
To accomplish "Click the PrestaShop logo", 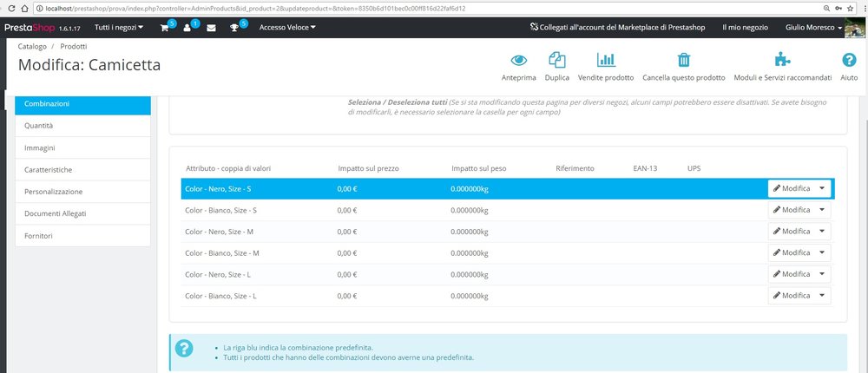I will [x=30, y=28].
